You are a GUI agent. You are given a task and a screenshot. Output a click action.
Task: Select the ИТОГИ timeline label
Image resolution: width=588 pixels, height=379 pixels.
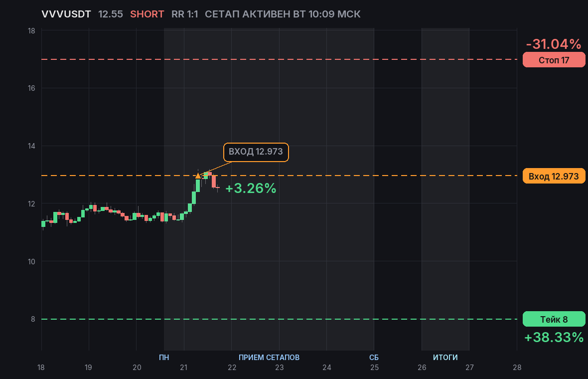click(445, 357)
